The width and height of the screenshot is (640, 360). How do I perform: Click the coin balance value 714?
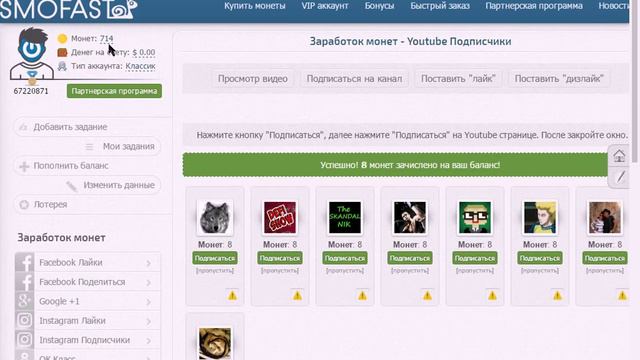[107, 39]
